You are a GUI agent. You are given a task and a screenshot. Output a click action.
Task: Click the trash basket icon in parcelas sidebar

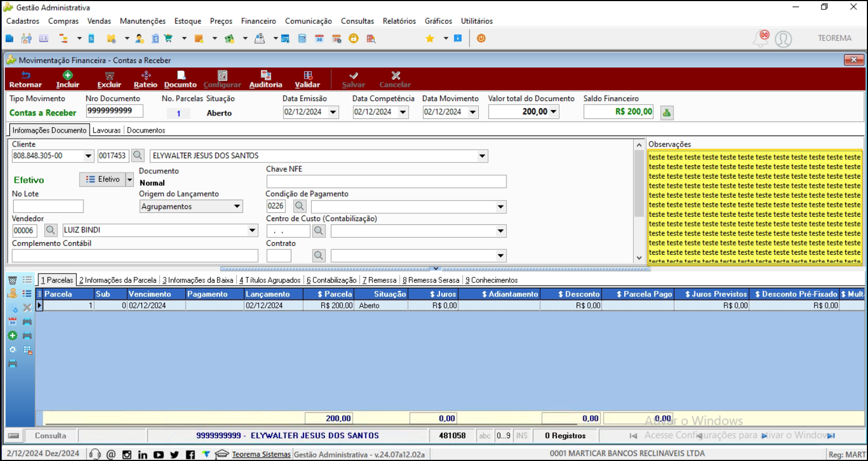click(x=12, y=280)
